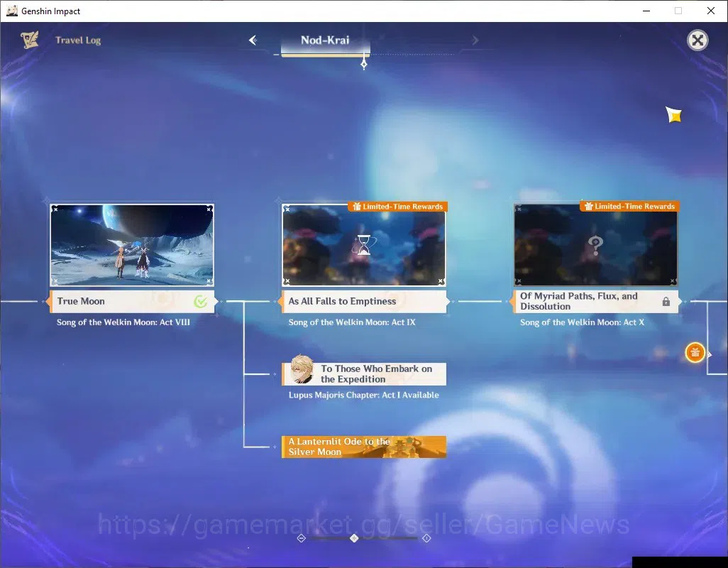Screen dimensions: 728x568
Task: Click the lock icon on Act X quest
Action: point(666,302)
